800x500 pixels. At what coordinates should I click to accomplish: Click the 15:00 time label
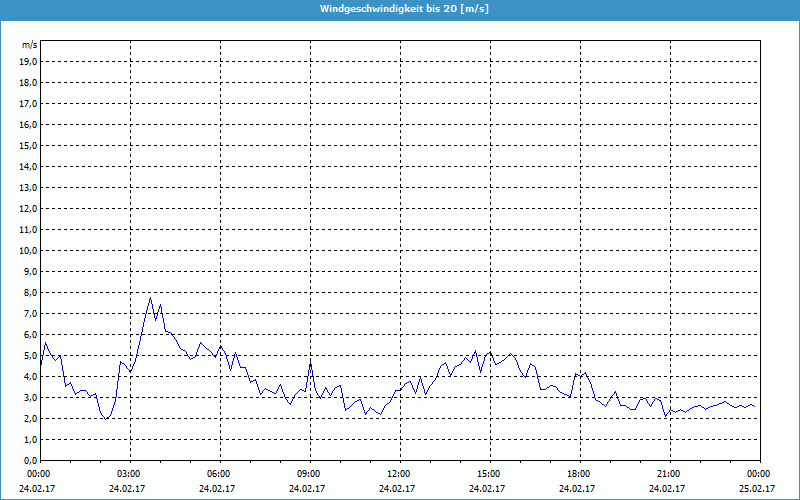point(488,473)
